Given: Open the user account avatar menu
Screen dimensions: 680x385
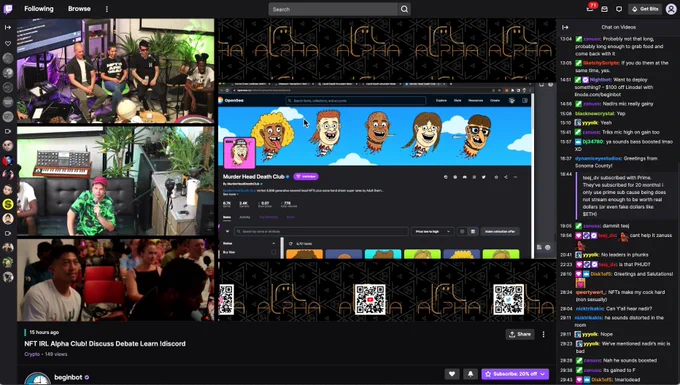Looking at the screenshot, I should [x=671, y=9].
